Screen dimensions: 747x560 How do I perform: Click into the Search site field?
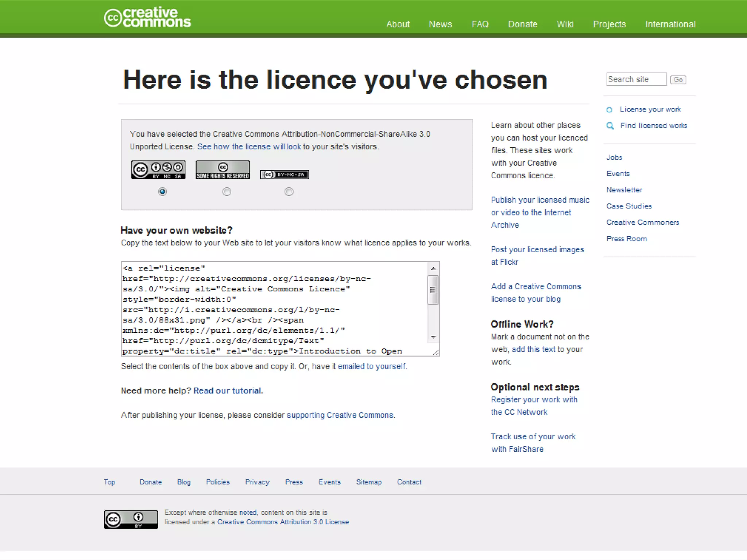636,79
